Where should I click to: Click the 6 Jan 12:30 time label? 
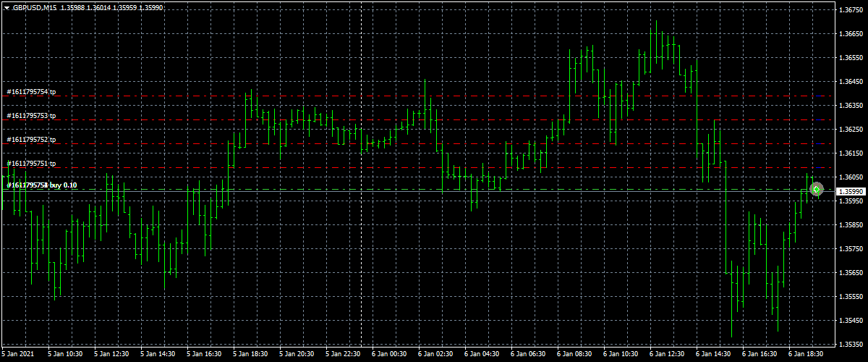pyautogui.click(x=666, y=355)
